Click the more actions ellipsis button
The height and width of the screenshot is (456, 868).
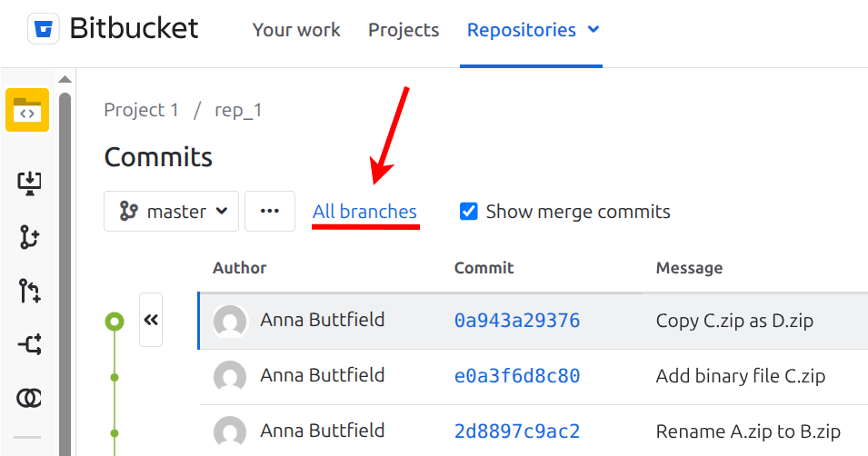click(x=270, y=212)
